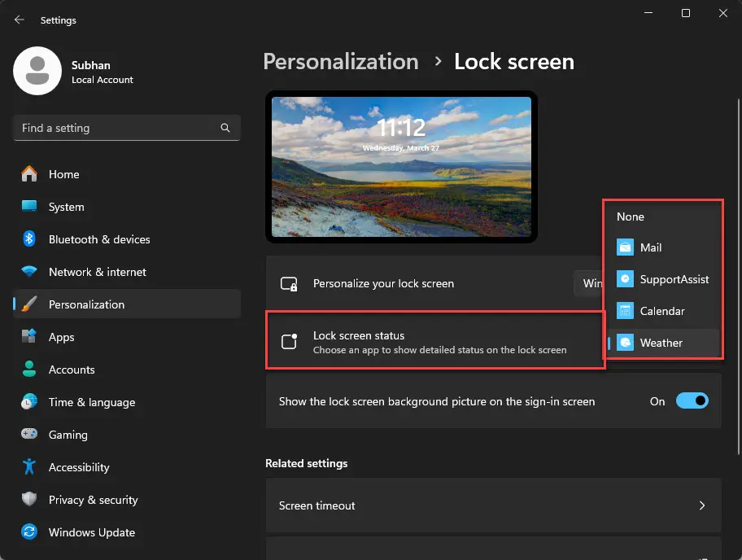Click the Time & language globe clock icon
This screenshot has width=742, height=560.
29,401
